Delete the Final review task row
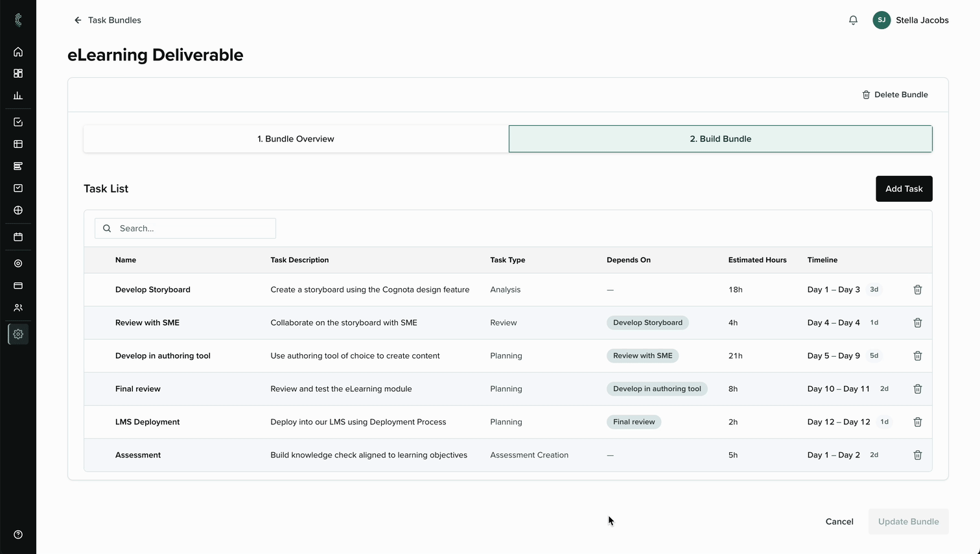 918,389
